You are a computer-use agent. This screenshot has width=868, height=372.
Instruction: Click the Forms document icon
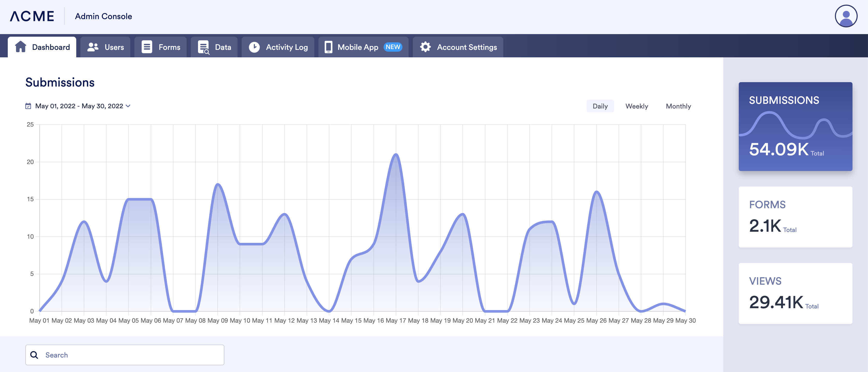(147, 47)
